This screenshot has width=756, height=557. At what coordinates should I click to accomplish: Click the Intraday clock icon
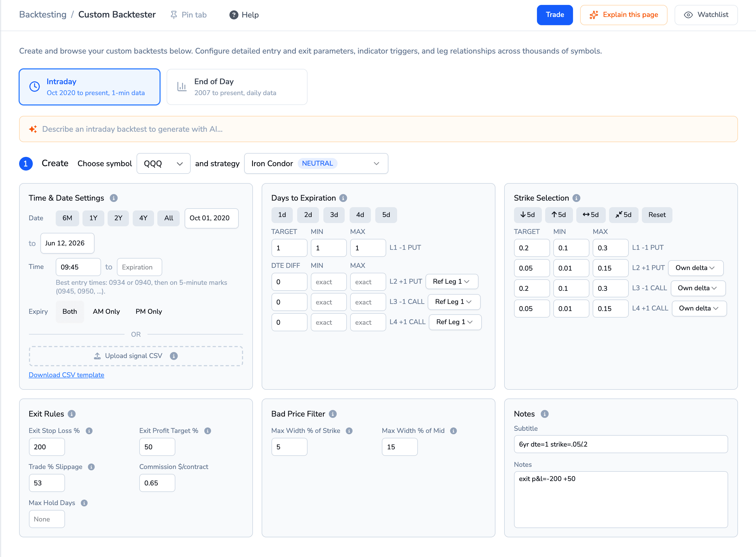tap(34, 87)
